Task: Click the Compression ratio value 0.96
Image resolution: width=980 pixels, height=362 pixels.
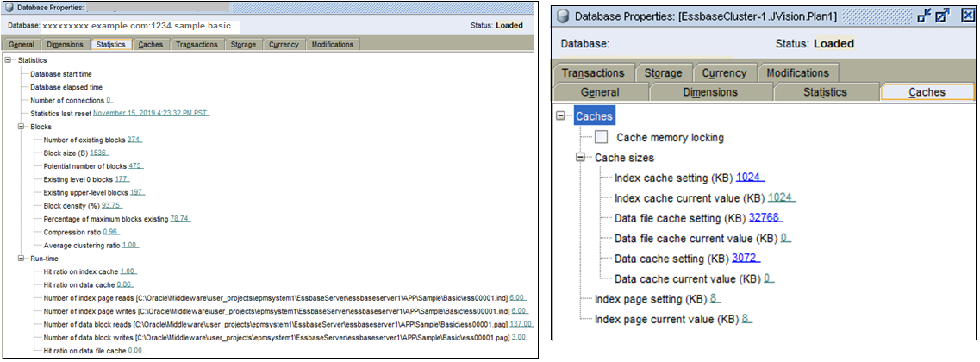Action: tap(110, 232)
